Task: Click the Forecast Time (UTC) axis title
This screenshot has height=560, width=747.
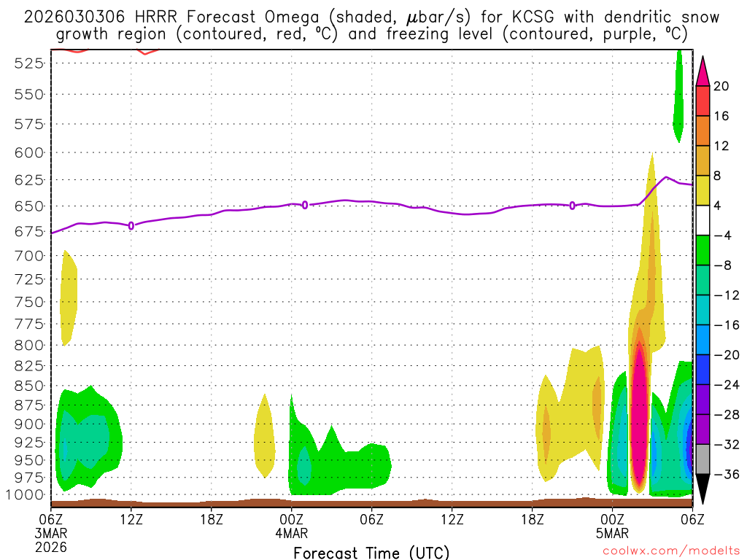Action: tap(371, 553)
